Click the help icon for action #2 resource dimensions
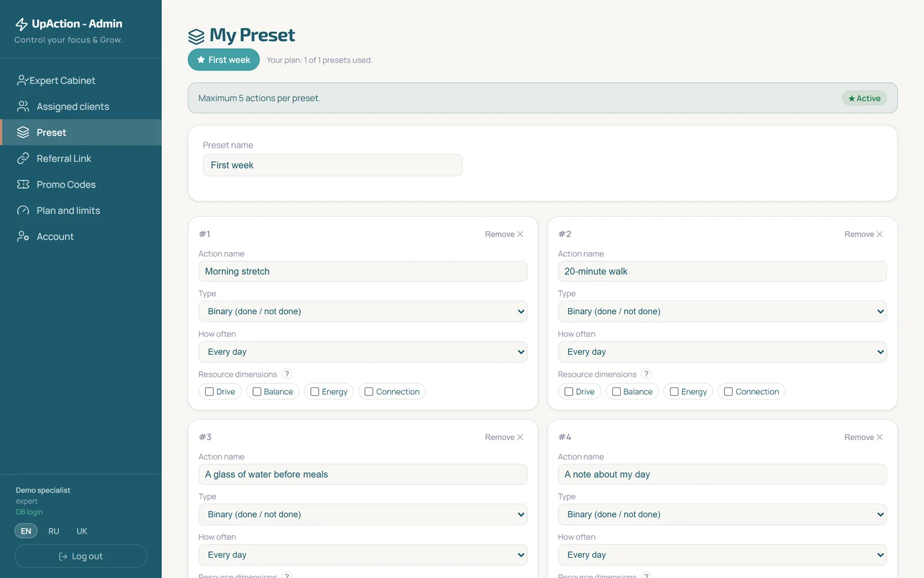The width and height of the screenshot is (924, 578). (x=647, y=374)
